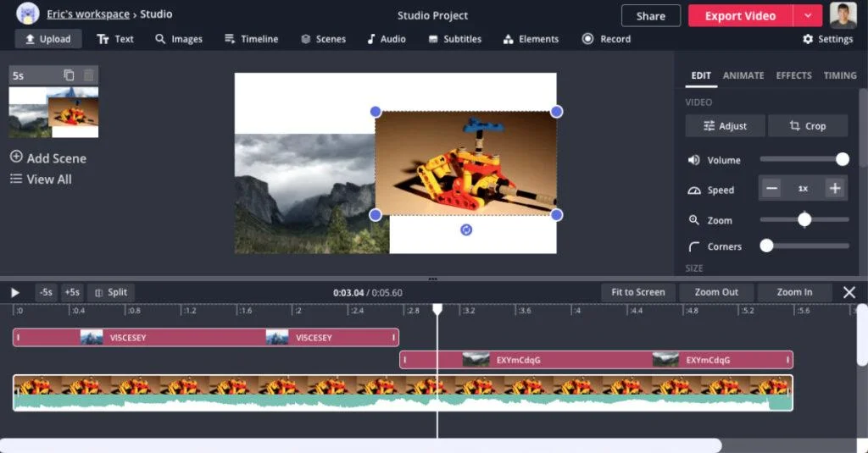
Task: Start a recording with Record
Action: click(x=606, y=39)
